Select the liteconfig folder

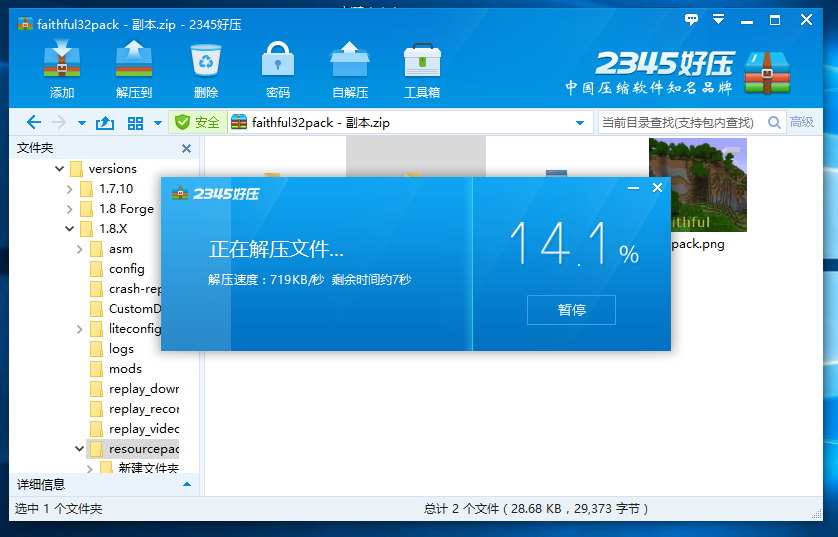click(x=126, y=329)
